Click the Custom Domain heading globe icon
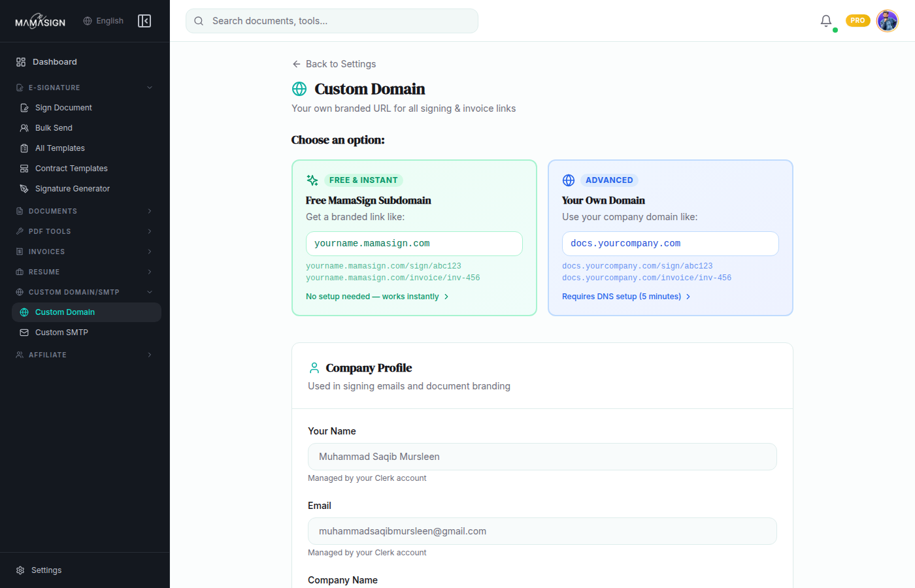The width and height of the screenshot is (915, 588). pos(299,89)
